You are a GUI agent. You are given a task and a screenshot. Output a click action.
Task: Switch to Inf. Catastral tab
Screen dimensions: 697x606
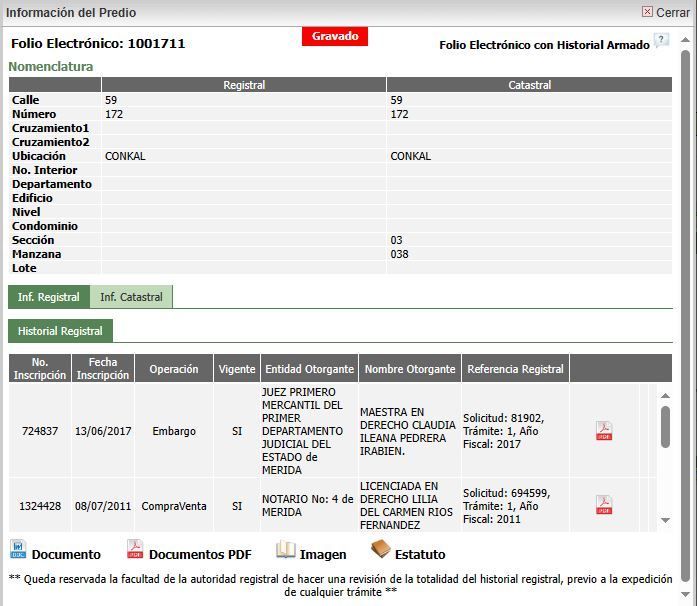click(131, 297)
